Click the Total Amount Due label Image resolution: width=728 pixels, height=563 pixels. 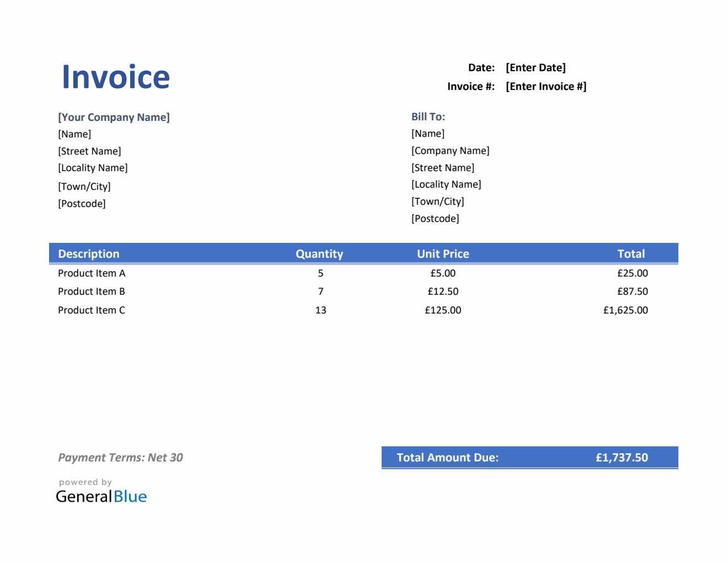point(447,458)
